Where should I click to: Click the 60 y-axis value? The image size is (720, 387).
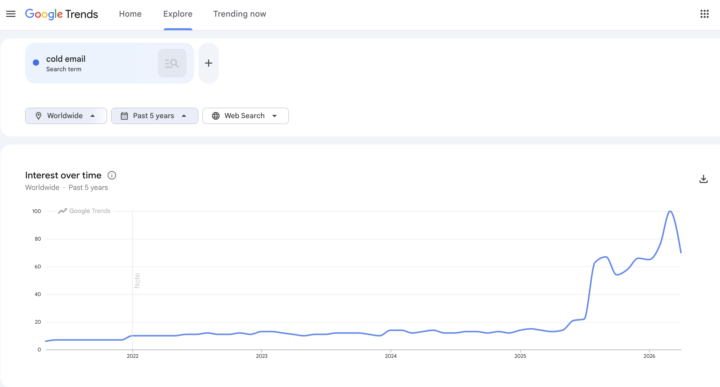click(38, 266)
